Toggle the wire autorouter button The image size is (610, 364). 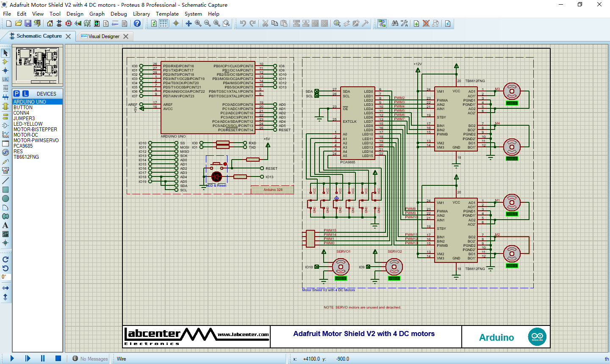(x=382, y=24)
